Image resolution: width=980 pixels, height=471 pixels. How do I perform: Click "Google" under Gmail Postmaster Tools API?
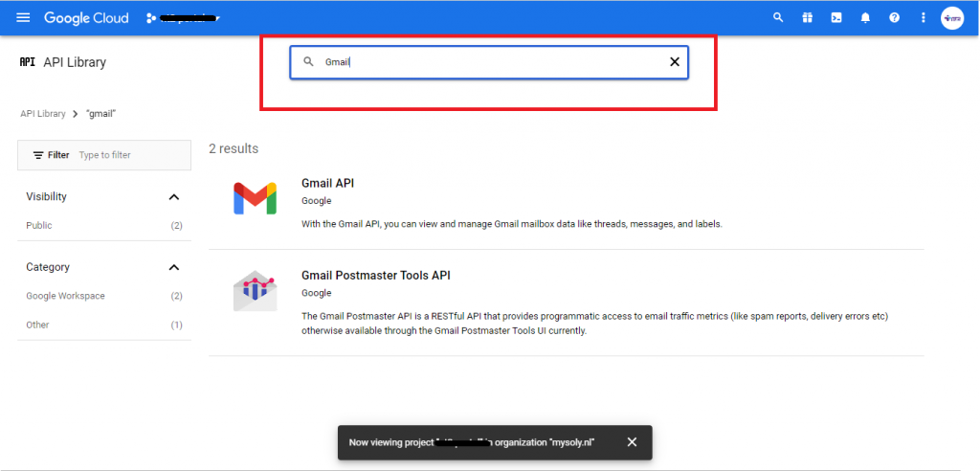click(x=316, y=293)
